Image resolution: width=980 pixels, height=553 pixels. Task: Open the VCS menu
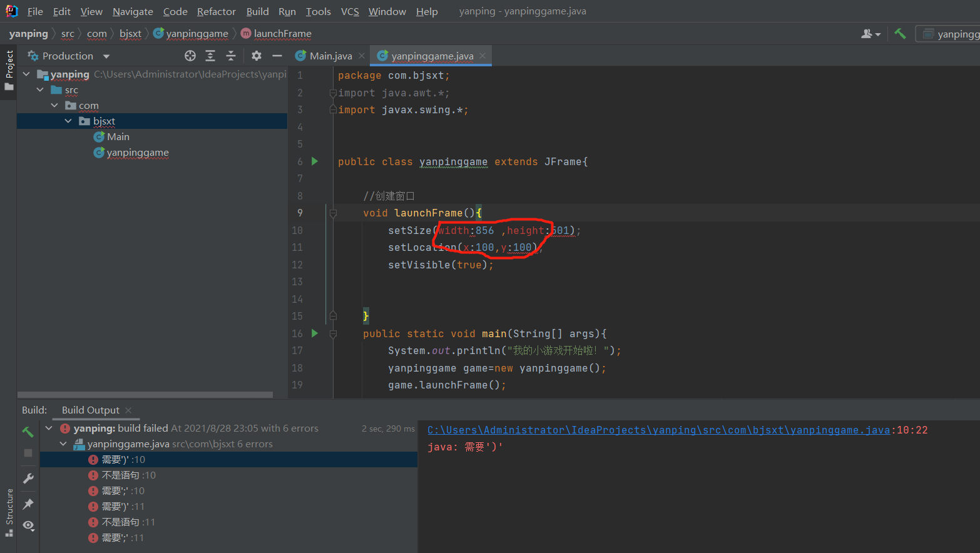click(350, 11)
